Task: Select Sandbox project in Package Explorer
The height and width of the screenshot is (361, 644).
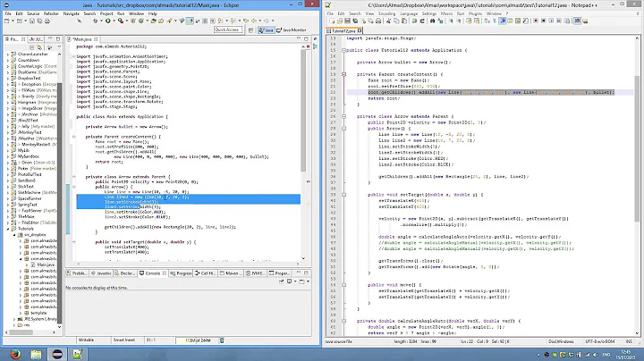Action: pyautogui.click(x=26, y=180)
